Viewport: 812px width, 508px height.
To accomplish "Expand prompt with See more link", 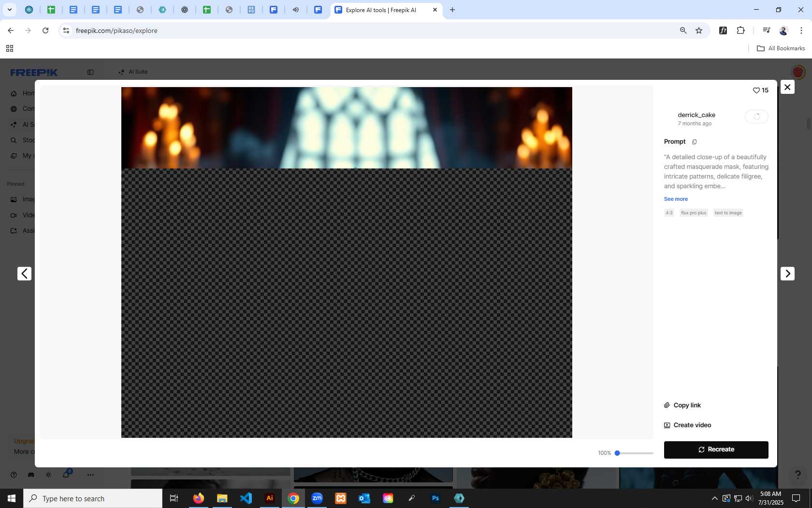I will pos(676,199).
